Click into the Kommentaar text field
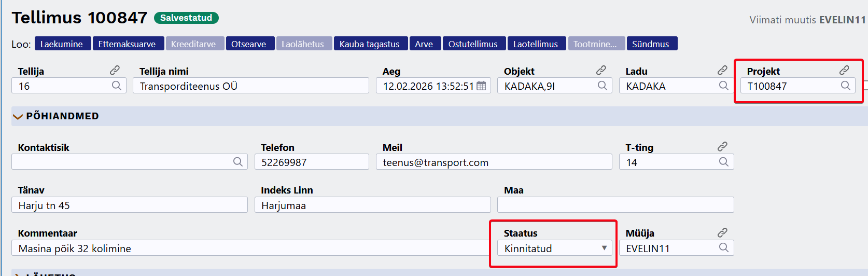The image size is (868, 276). tap(249, 248)
